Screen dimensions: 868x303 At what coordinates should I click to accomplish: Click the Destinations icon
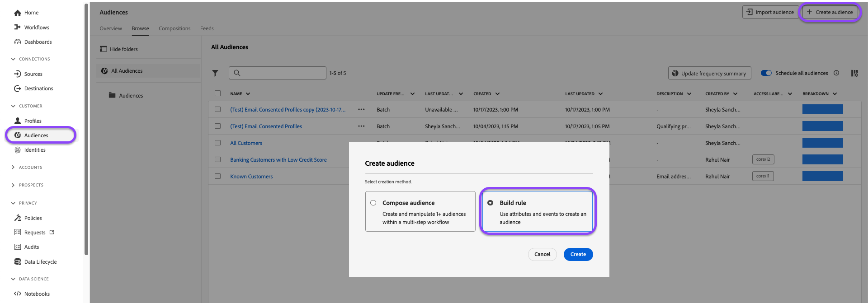click(18, 89)
